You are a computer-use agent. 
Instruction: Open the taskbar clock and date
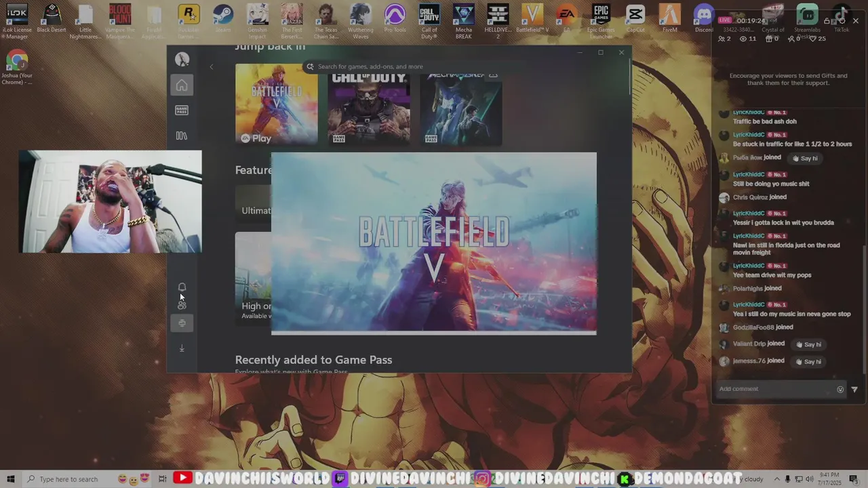(830, 479)
